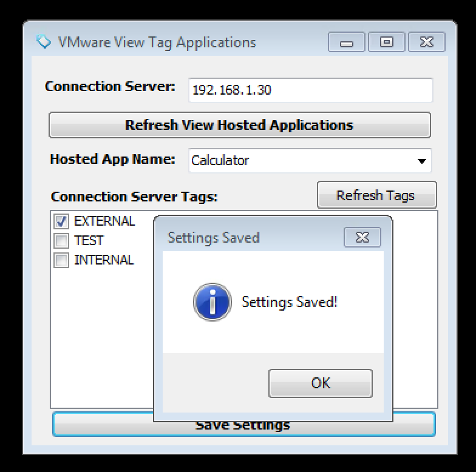Uncheck the EXTERNAL tag checkbox

click(x=61, y=221)
